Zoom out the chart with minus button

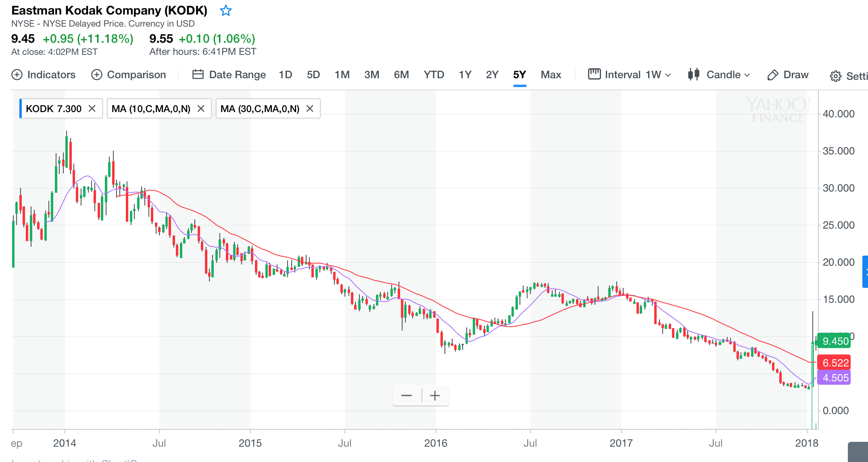click(x=407, y=395)
